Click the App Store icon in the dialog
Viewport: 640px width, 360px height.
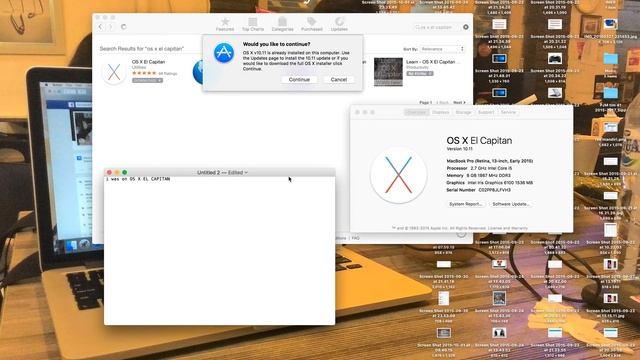(224, 53)
